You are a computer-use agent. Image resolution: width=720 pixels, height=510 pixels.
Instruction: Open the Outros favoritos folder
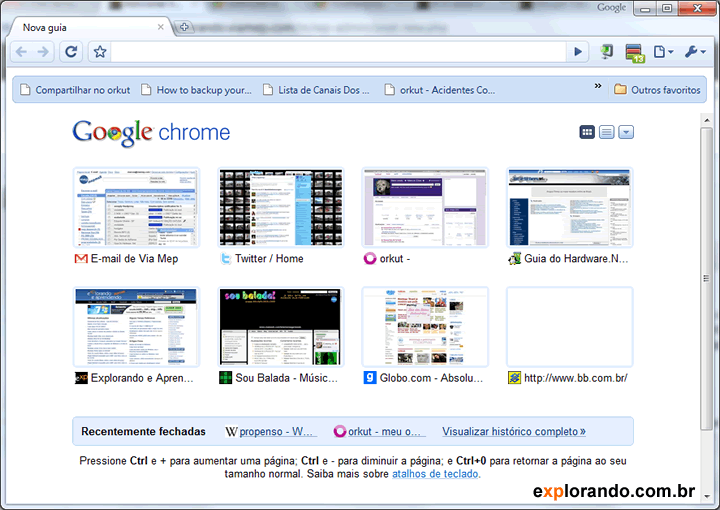pos(657,90)
